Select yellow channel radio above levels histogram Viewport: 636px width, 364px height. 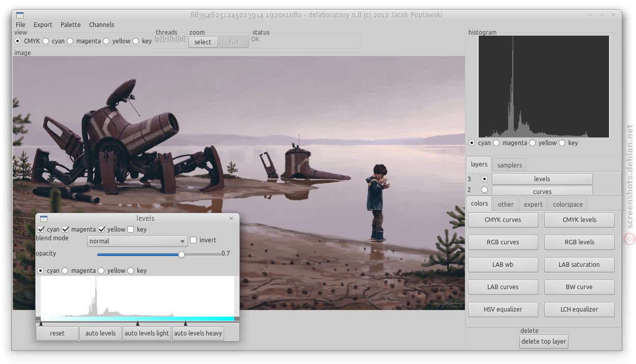101,271
